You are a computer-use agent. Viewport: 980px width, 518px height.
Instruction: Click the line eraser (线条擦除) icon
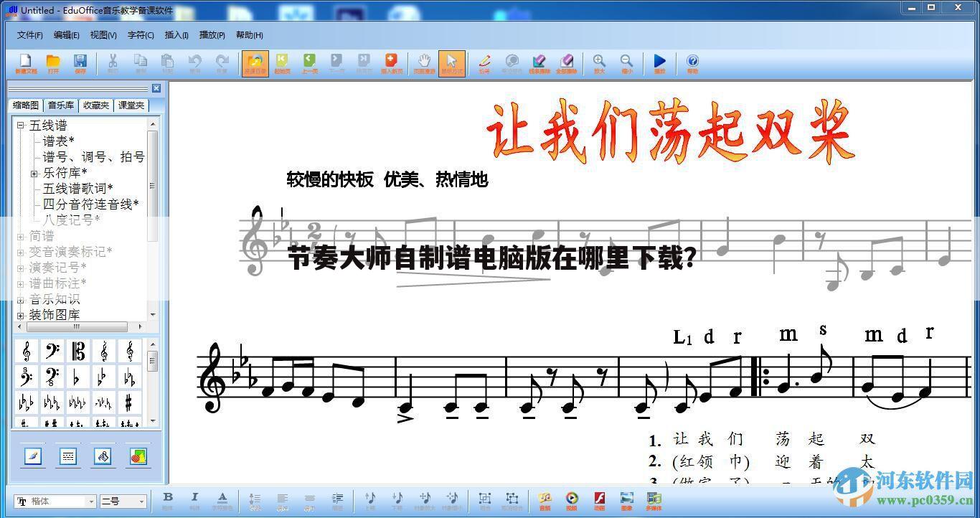[539, 63]
